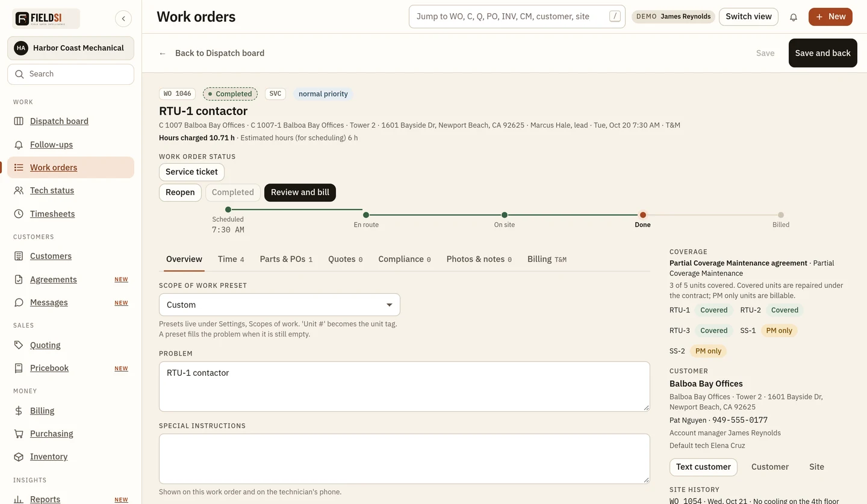Open the Quotes tab
This screenshot has width=867, height=504.
click(345, 259)
